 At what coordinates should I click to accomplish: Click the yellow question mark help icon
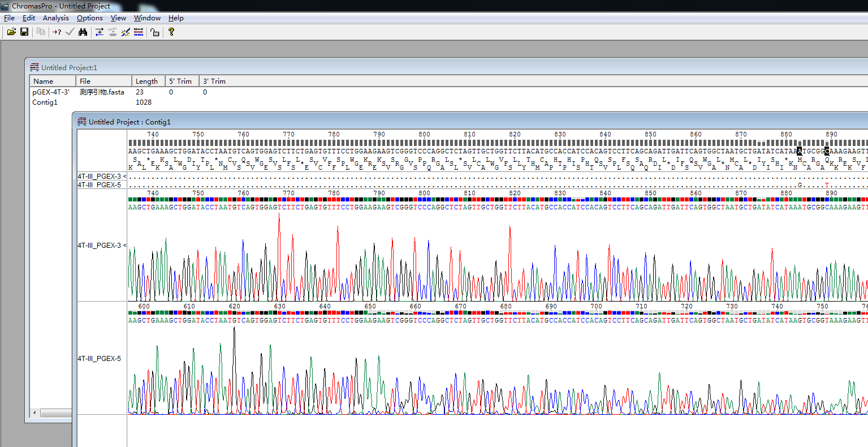coord(171,32)
